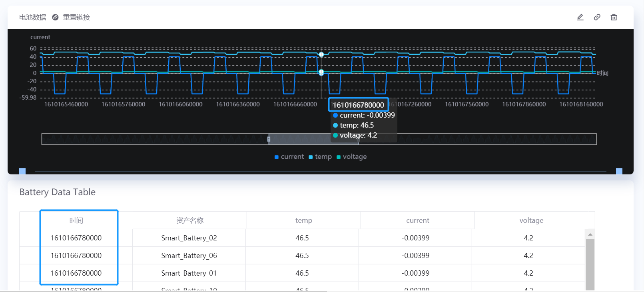Click the 资产名称 column header
This screenshot has width=644, height=292.
(x=189, y=220)
